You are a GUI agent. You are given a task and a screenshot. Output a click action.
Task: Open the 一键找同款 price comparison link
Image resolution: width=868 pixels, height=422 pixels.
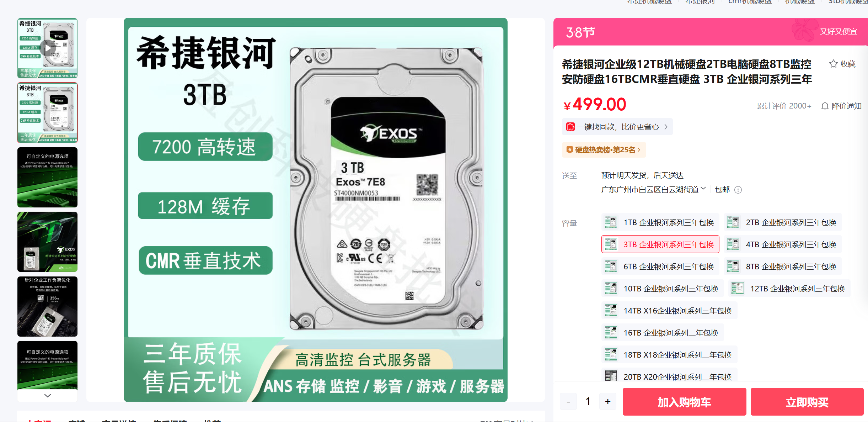(x=617, y=127)
